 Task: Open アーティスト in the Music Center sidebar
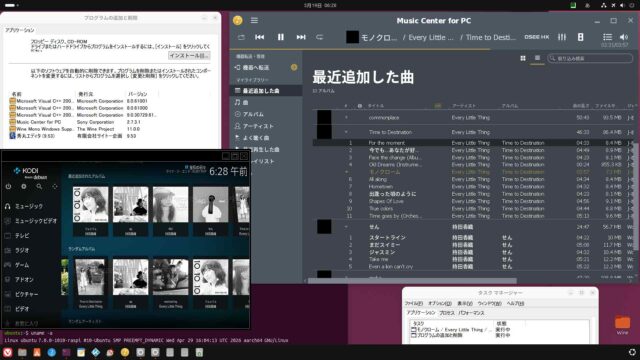[x=266, y=126]
